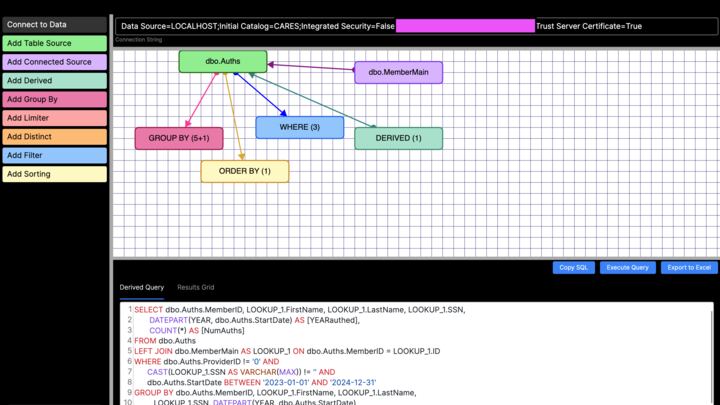Select the WHERE (3) filter node
Screen dimensions: 720x405
299,127
